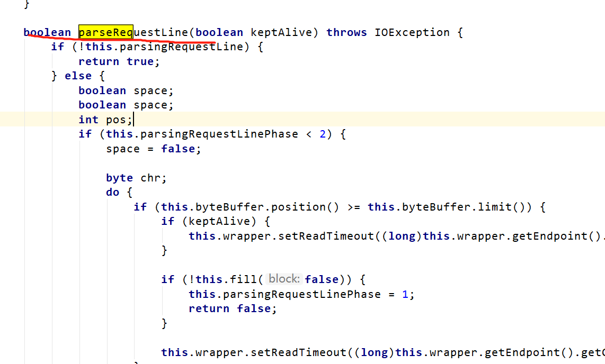
Task: Click the highlighted parseReq search match
Action: 105,32
